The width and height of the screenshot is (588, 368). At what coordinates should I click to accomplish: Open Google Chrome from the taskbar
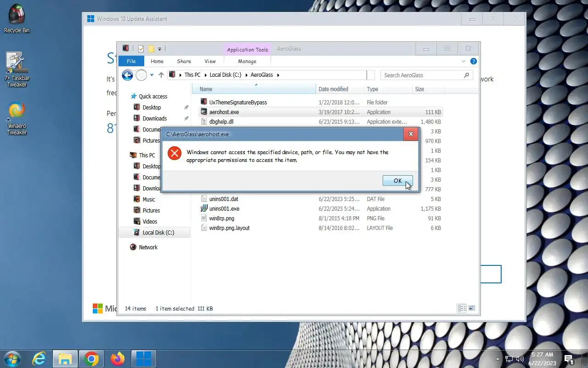click(x=91, y=359)
